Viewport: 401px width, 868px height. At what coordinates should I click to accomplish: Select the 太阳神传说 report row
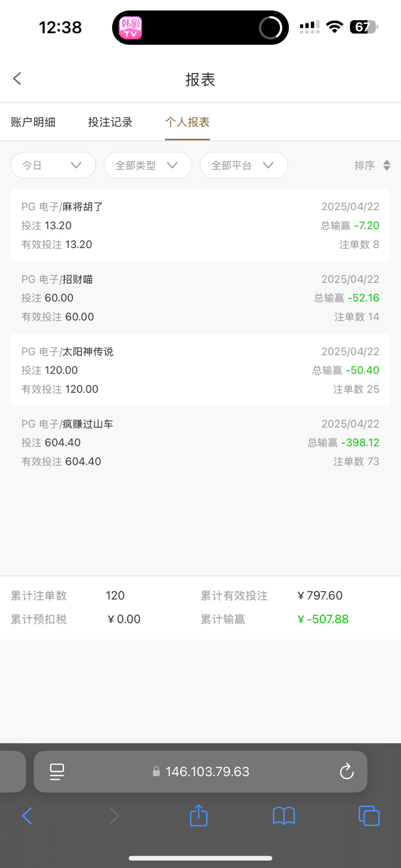200,370
